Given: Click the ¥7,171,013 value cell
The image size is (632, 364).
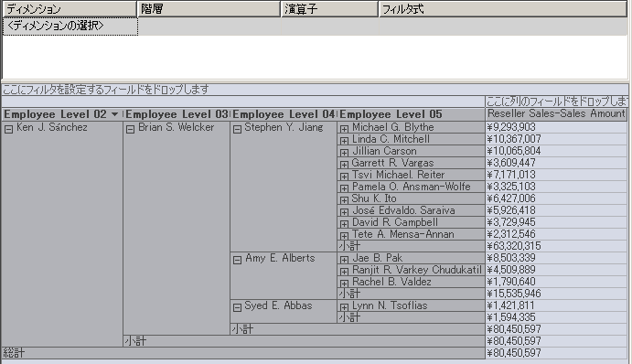Looking at the screenshot, I should click(x=556, y=175).
